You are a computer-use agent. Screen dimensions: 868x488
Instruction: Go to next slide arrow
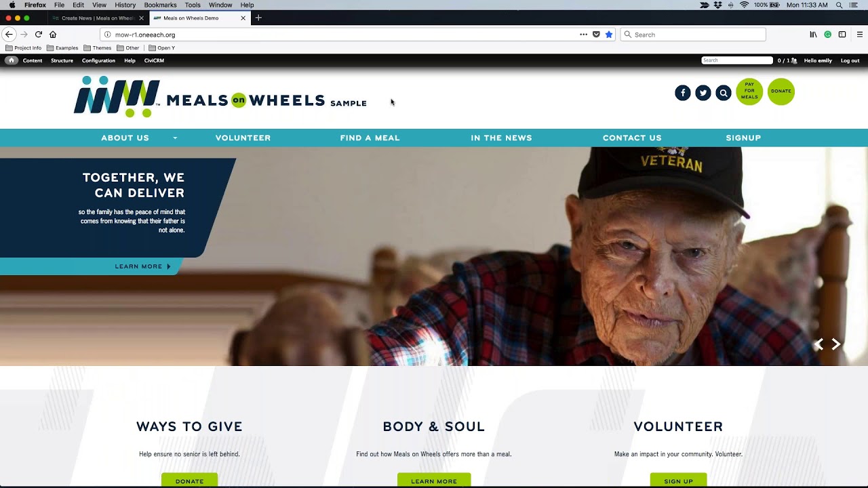pos(836,344)
